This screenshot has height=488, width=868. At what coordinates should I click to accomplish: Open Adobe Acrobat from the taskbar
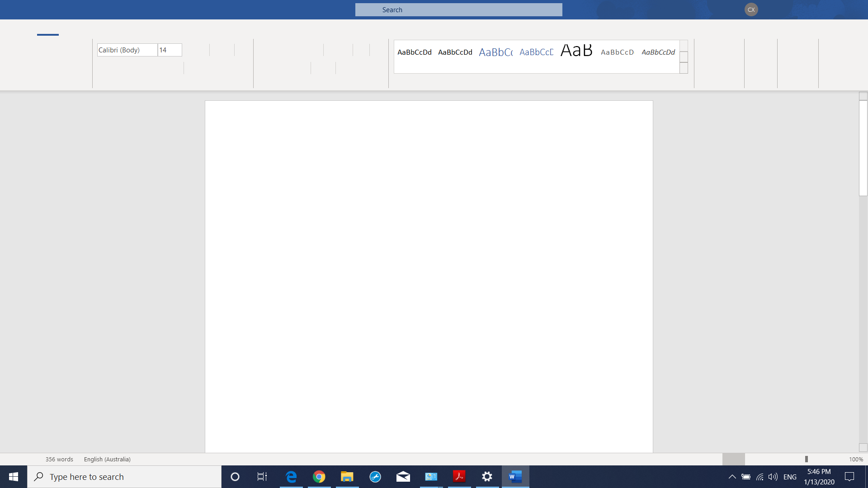[459, 477]
